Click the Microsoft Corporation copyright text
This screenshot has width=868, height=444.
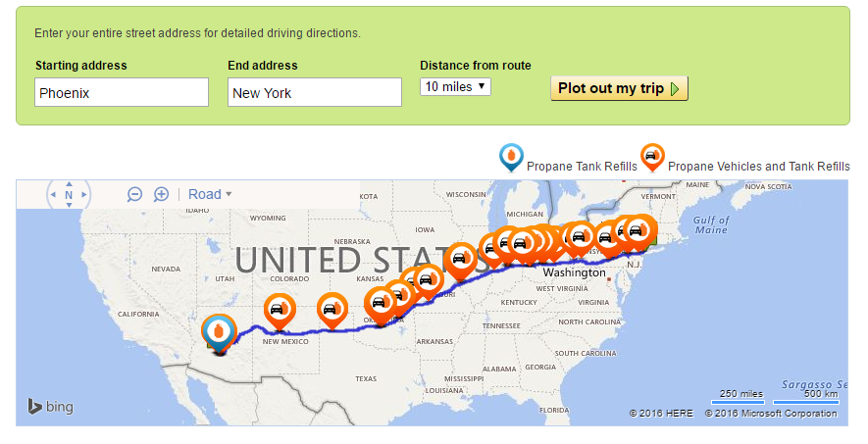point(771,414)
